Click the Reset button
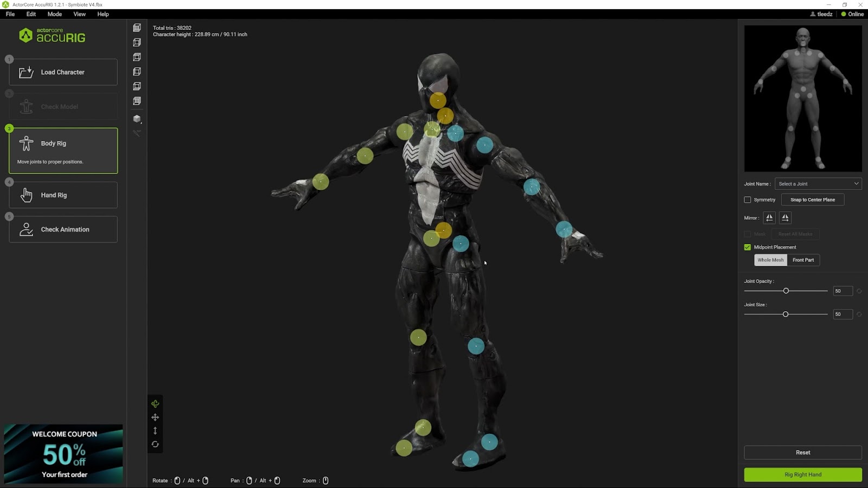Screen dimensions: 868x488 click(803, 452)
